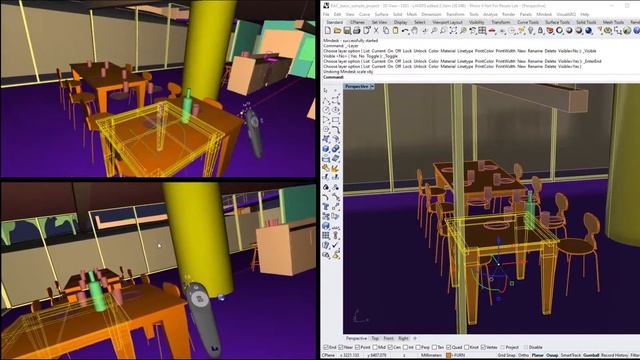
Task: Select the Check mark analyze tool
Action: 336,245
